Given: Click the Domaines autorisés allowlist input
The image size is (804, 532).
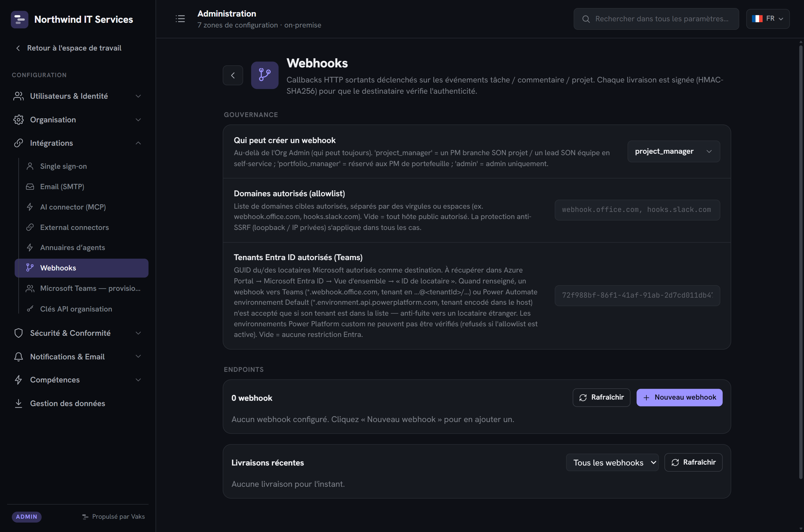Looking at the screenshot, I should pyautogui.click(x=637, y=210).
